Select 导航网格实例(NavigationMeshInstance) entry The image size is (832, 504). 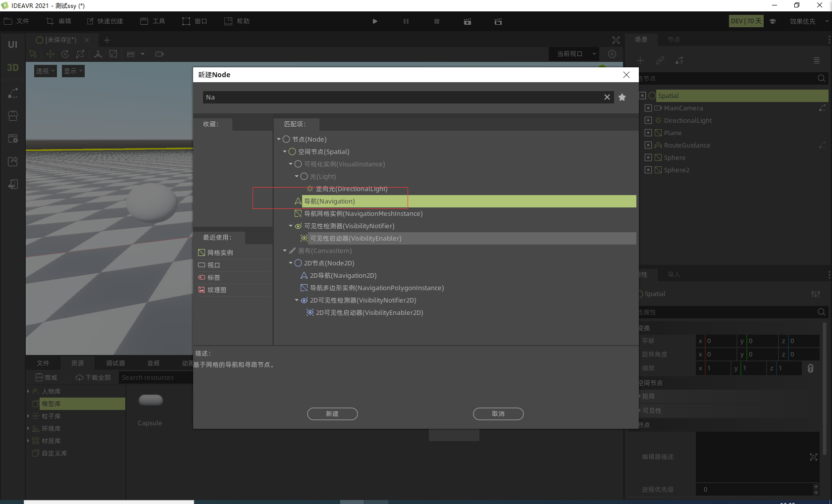click(x=363, y=213)
